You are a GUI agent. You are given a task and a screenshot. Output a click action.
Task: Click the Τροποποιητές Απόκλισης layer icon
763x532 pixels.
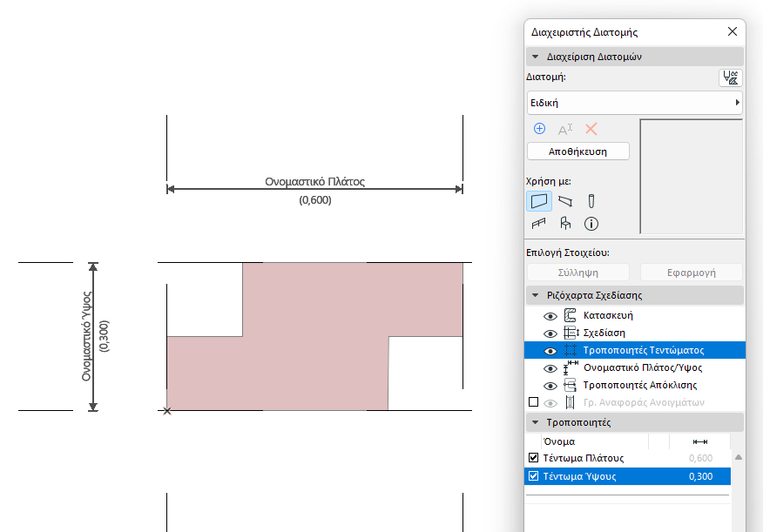click(571, 385)
